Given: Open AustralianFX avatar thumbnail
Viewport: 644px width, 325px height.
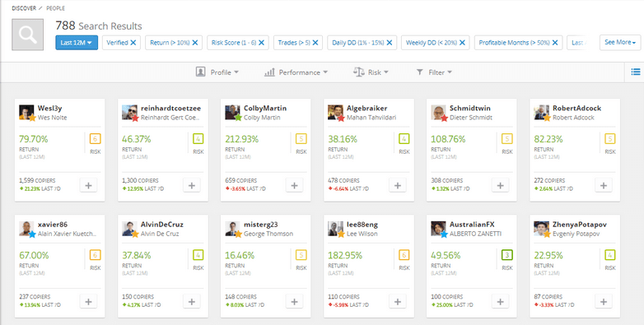Looking at the screenshot, I should click(439, 229).
